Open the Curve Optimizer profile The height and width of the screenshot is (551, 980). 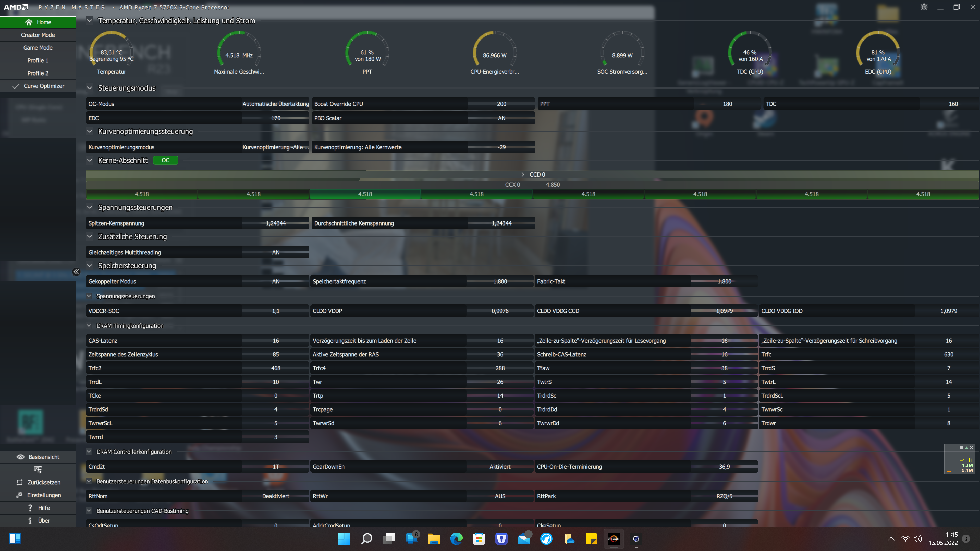pos(43,86)
